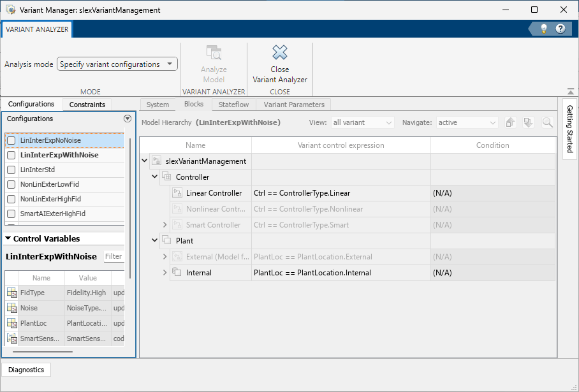Click the magnifier search icon in hierarchy
The width and height of the screenshot is (579, 392).
(548, 122)
